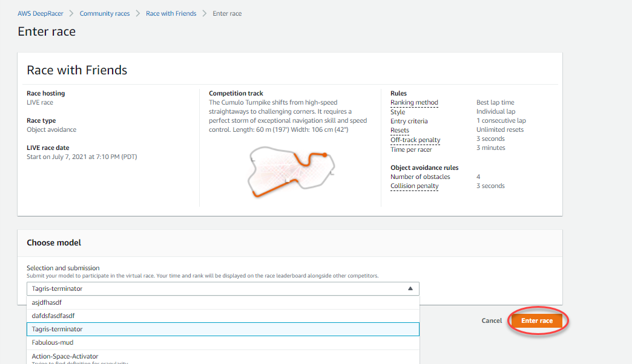Go to AWS DeepRacer breadcrumb link

42,13
